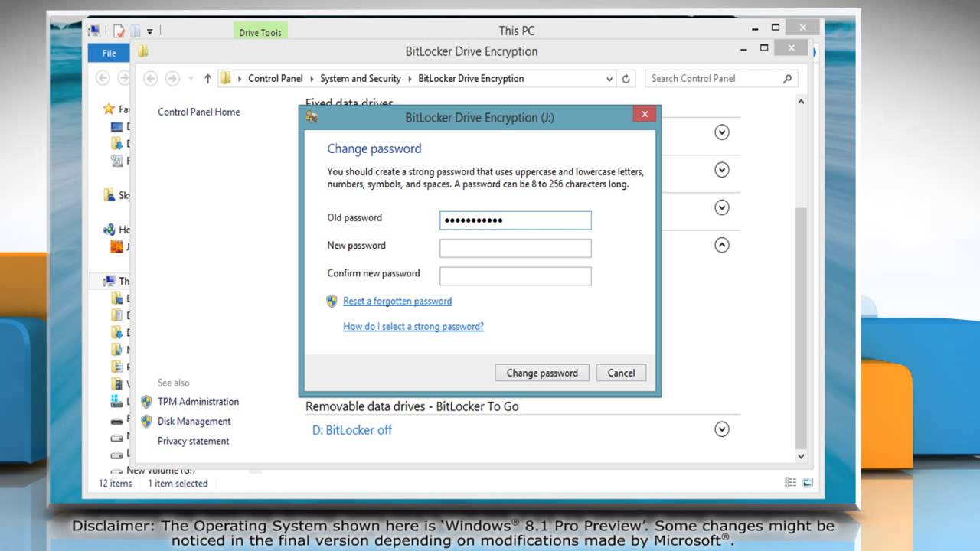Click the back arrow in This PC window
Viewport: 980px width, 551px height.
[102, 77]
